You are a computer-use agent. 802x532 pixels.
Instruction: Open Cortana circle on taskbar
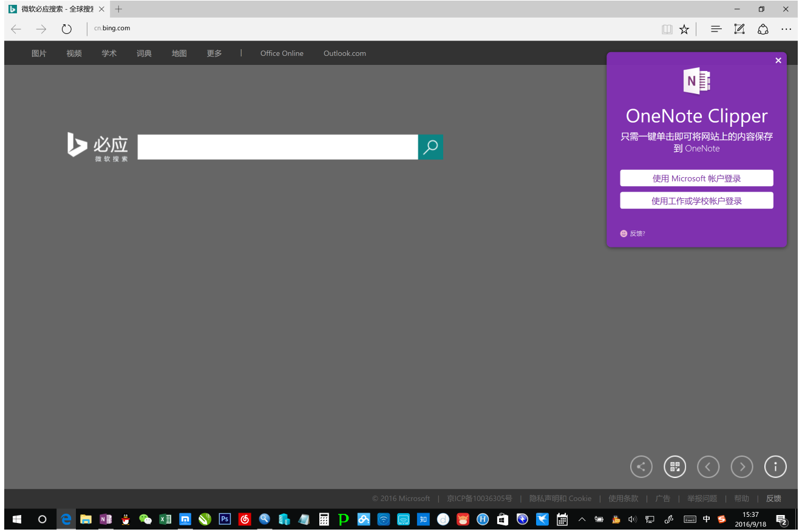pyautogui.click(x=42, y=519)
